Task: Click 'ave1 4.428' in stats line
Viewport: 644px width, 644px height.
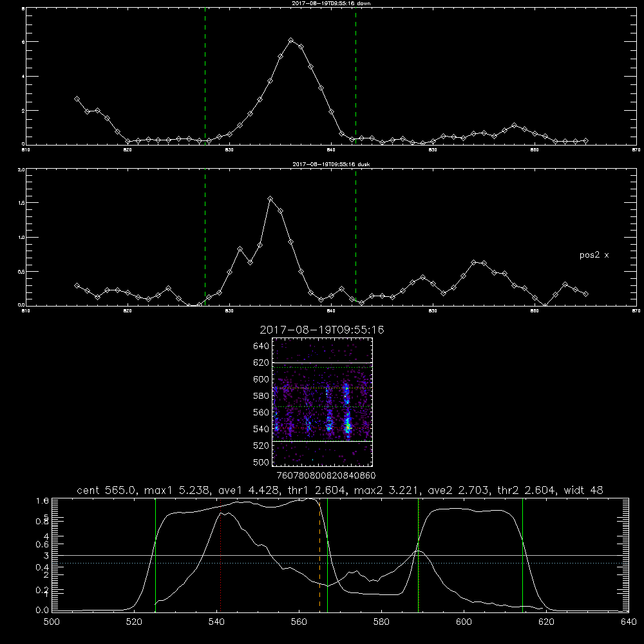Action: pyautogui.click(x=247, y=490)
